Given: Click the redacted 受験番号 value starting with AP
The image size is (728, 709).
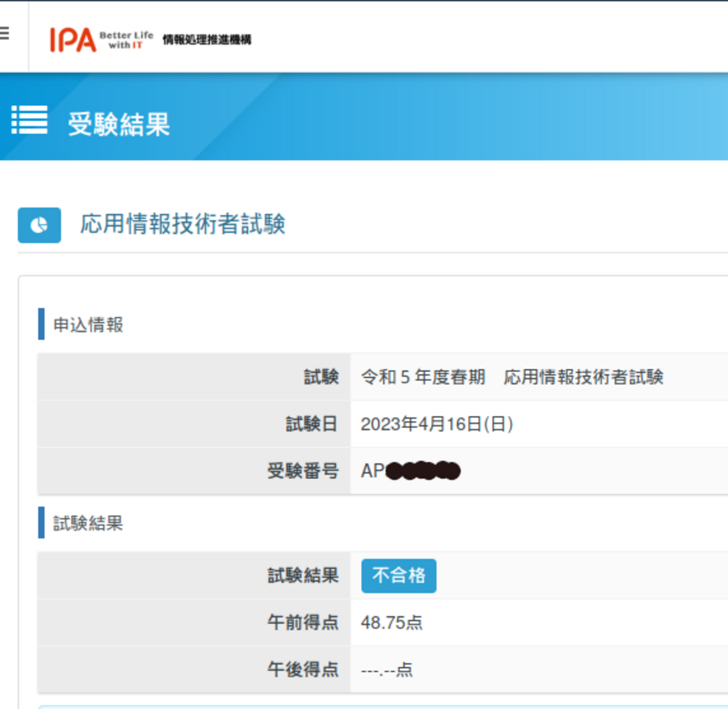Looking at the screenshot, I should [410, 471].
